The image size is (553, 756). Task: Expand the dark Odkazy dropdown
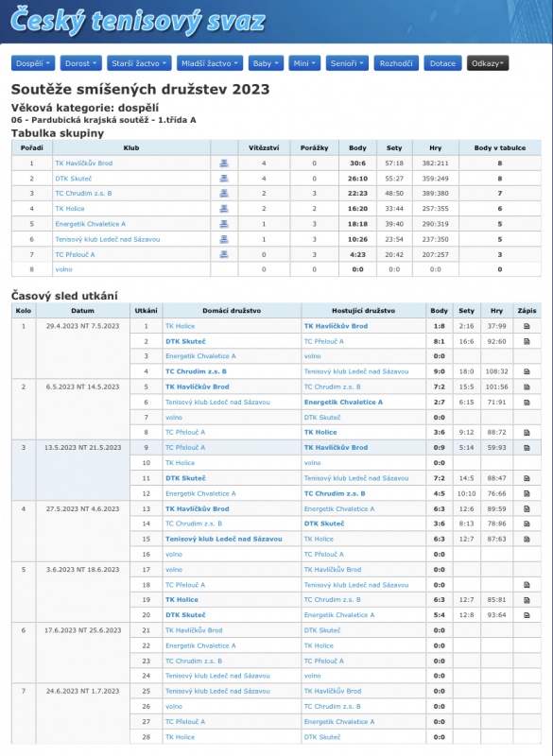click(488, 63)
